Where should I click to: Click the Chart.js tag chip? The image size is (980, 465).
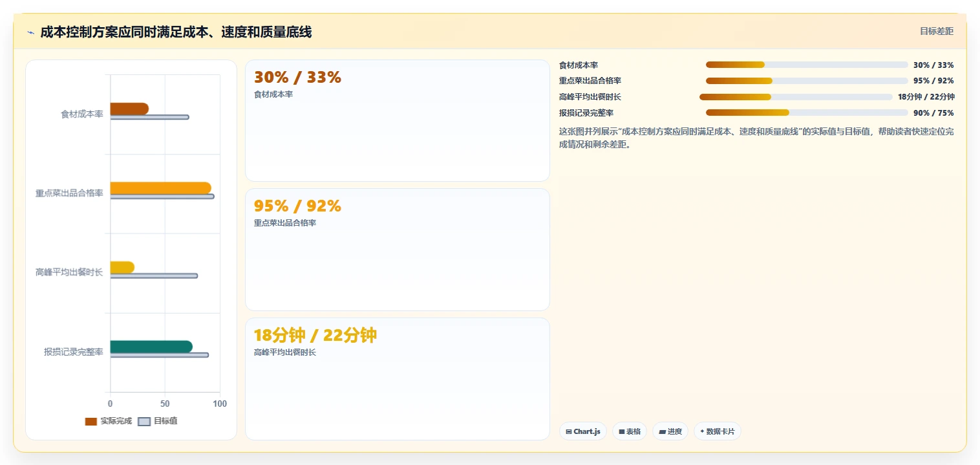(x=583, y=431)
